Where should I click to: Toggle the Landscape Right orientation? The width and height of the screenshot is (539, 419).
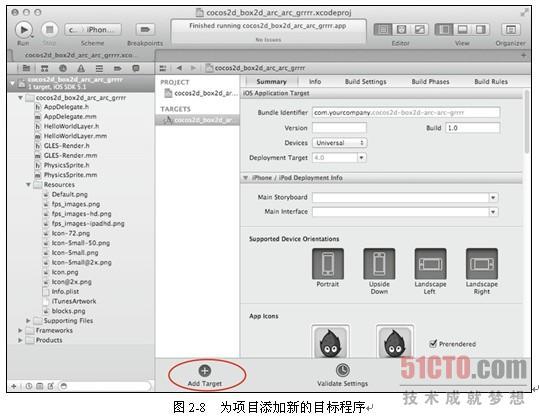point(482,264)
